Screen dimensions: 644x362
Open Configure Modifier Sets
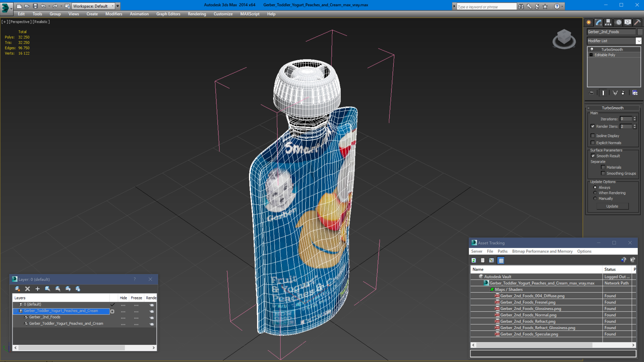pos(635,93)
